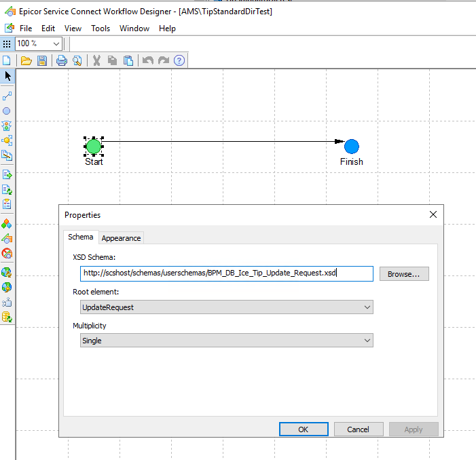Select the document with green arrow tool
The image size is (476, 460).
tap(7, 175)
